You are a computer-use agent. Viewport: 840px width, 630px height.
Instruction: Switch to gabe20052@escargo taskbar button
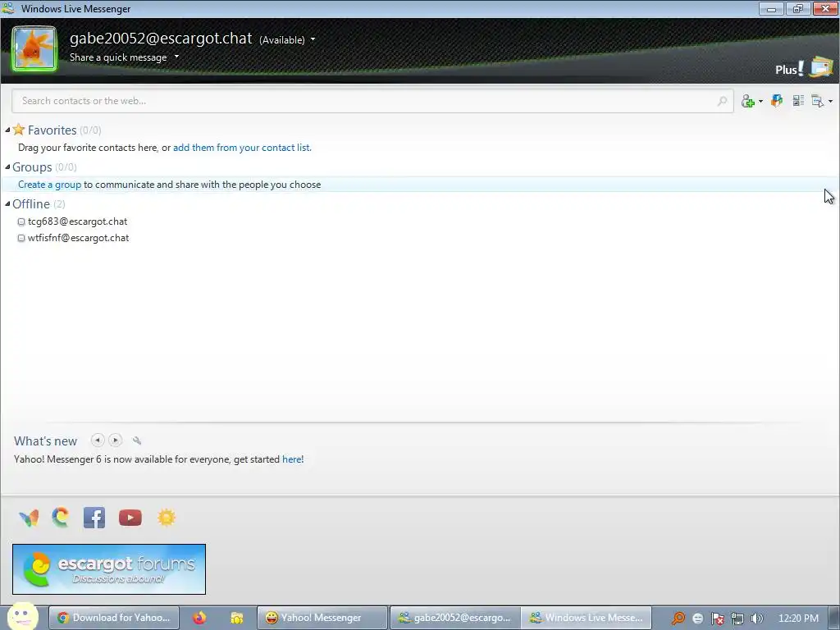click(x=455, y=618)
